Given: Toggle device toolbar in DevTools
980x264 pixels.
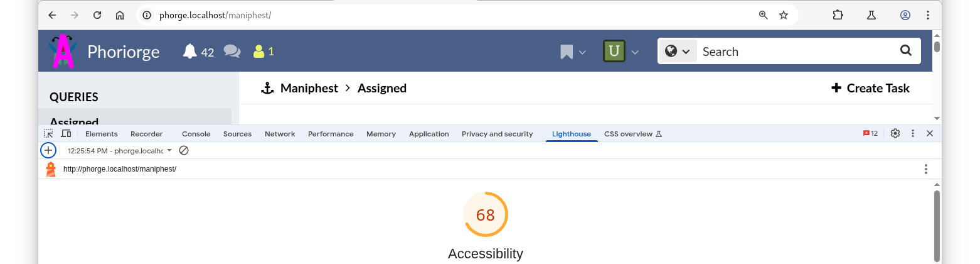Looking at the screenshot, I should click(66, 133).
